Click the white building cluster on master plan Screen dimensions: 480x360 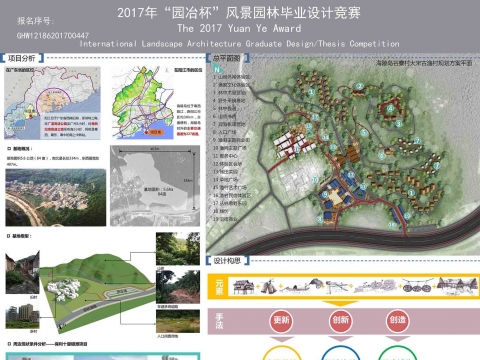[x=294, y=144]
